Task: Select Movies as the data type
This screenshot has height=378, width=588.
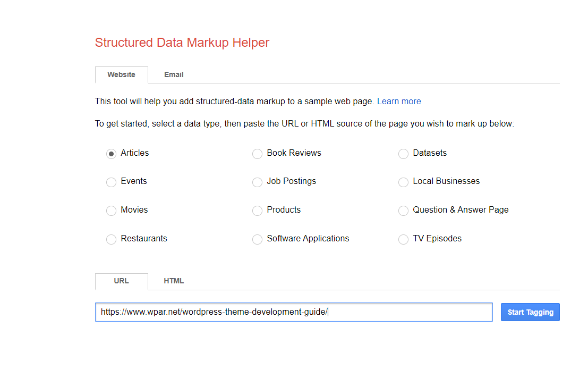Action: 111,211
